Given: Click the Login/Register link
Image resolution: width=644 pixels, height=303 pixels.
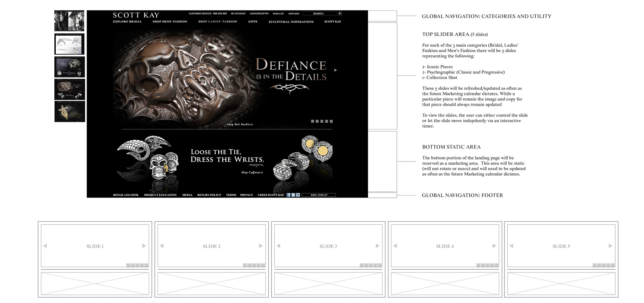Looking at the screenshot, I should [x=259, y=14].
